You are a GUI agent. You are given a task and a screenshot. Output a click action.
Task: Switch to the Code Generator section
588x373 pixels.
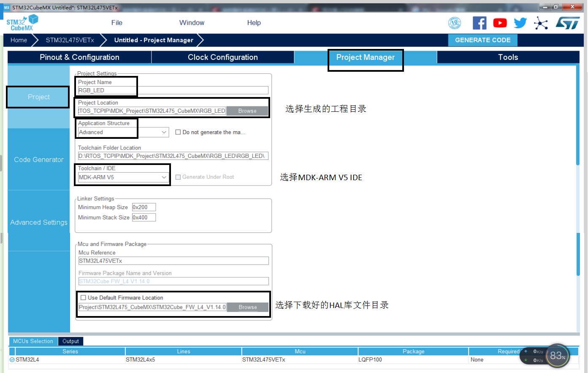click(38, 159)
